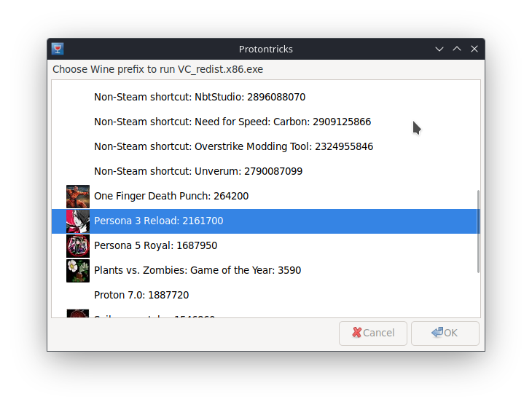The image size is (532, 407).
Task: Pick Plants vs. Zombies: Game of the Year
Action: pyautogui.click(x=266, y=270)
